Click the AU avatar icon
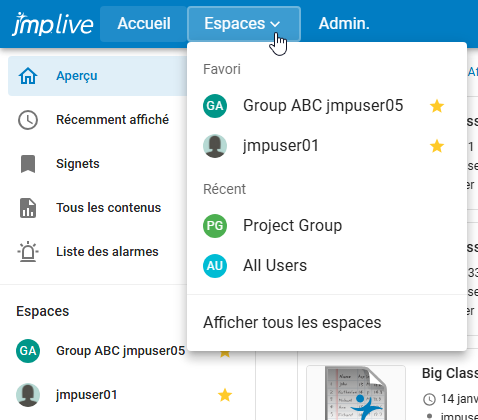The width and height of the screenshot is (478, 420). tap(215, 266)
